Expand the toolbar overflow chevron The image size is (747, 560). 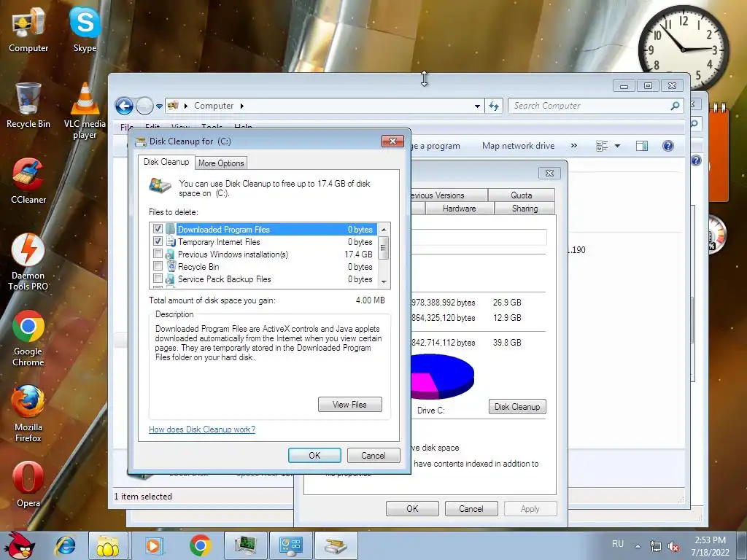pyautogui.click(x=573, y=146)
